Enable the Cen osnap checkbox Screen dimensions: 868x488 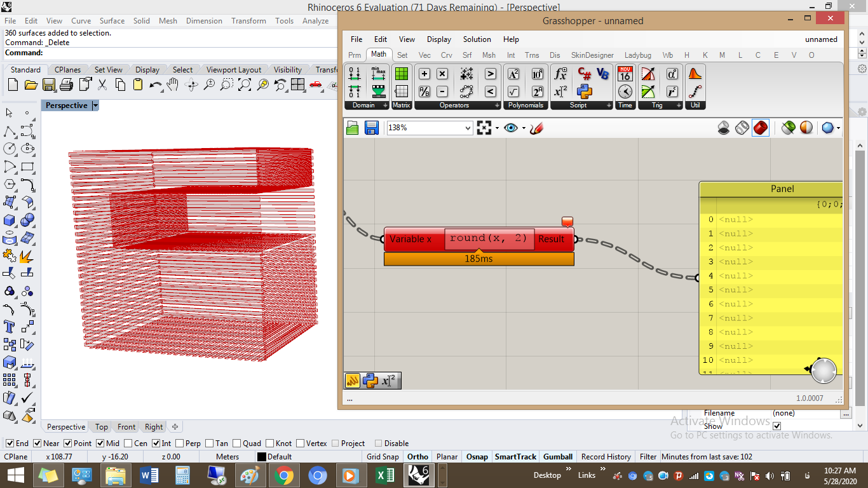point(128,444)
